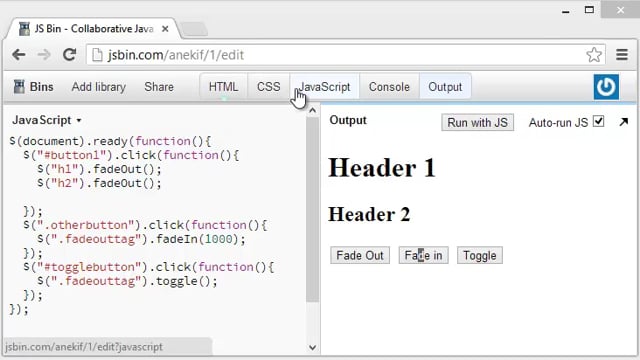Click the $(document).ready code line

click(x=110, y=141)
